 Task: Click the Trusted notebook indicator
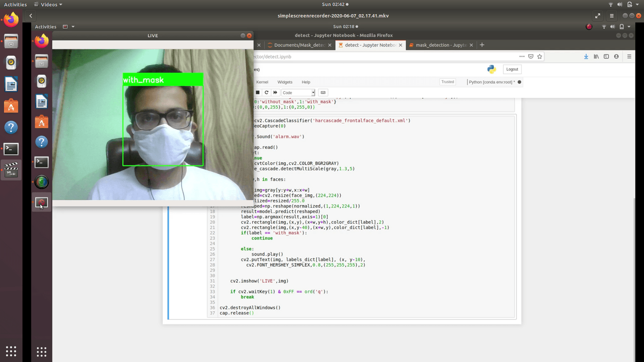pyautogui.click(x=447, y=82)
